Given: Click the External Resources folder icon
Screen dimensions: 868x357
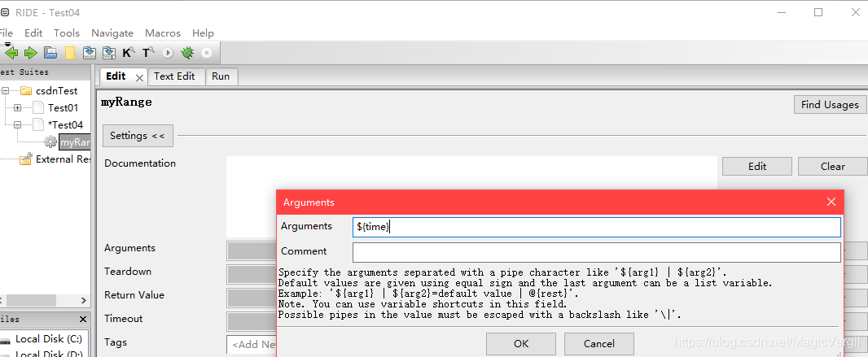Looking at the screenshot, I should coord(25,159).
